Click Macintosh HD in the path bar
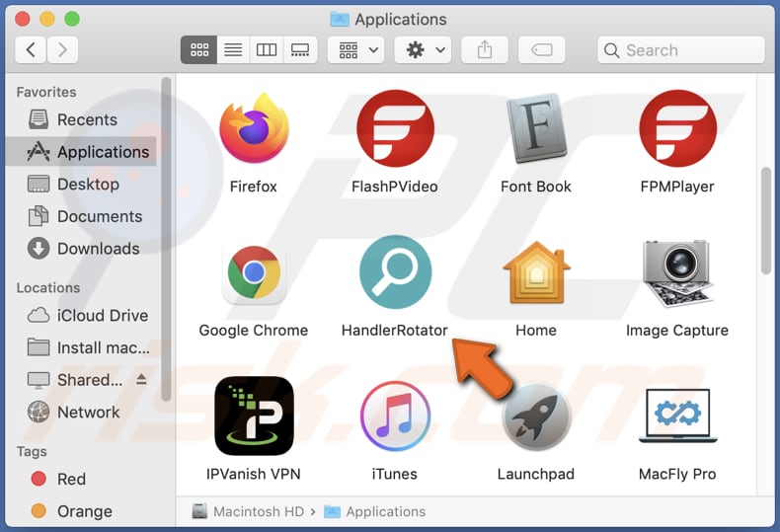Image resolution: width=780 pixels, height=532 pixels. (248, 511)
